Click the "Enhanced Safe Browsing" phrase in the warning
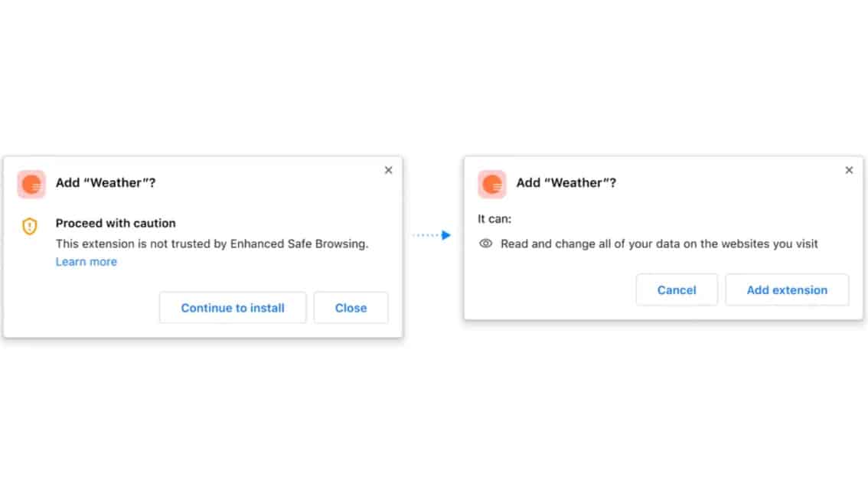The height and width of the screenshot is (484, 868). [299, 244]
